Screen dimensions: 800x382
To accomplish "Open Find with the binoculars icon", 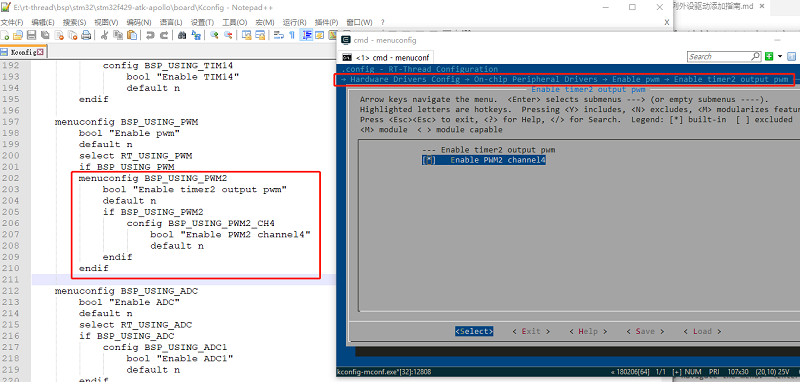I will point(182,35).
